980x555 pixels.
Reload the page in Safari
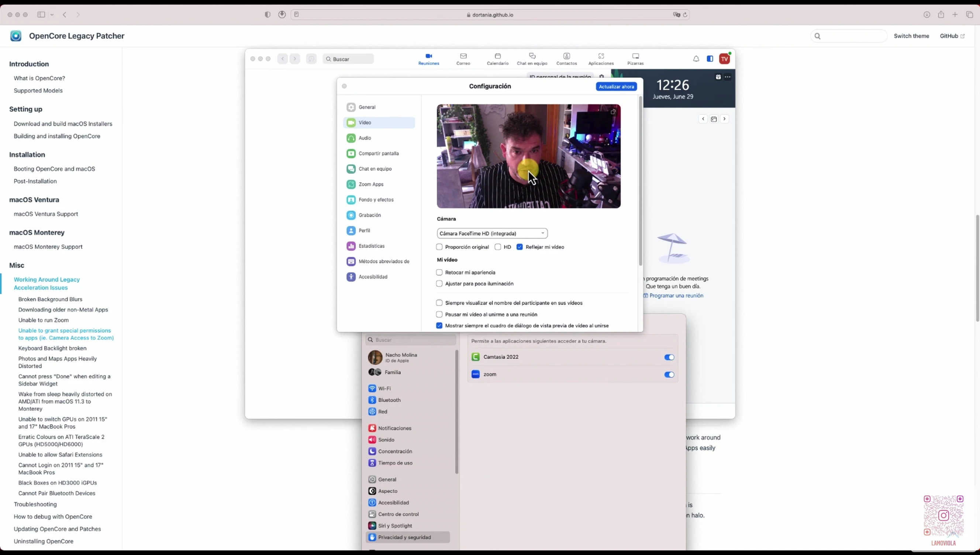click(x=685, y=15)
